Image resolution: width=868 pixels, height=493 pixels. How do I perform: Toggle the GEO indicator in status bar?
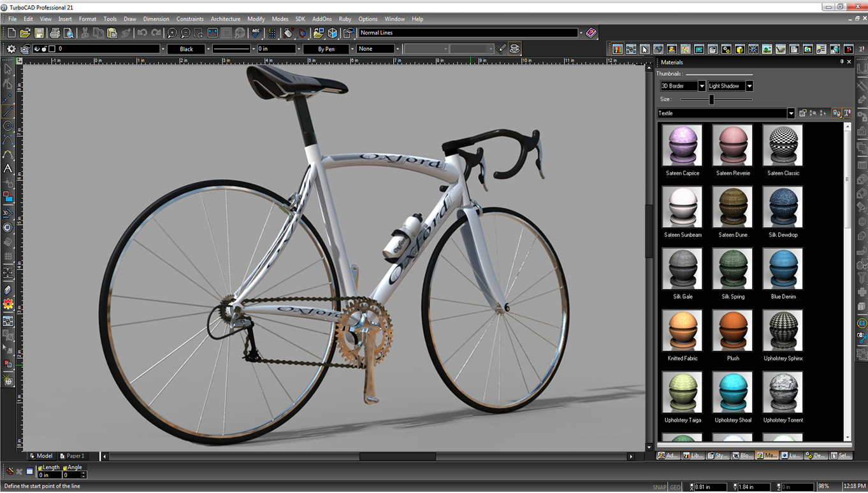tap(675, 487)
